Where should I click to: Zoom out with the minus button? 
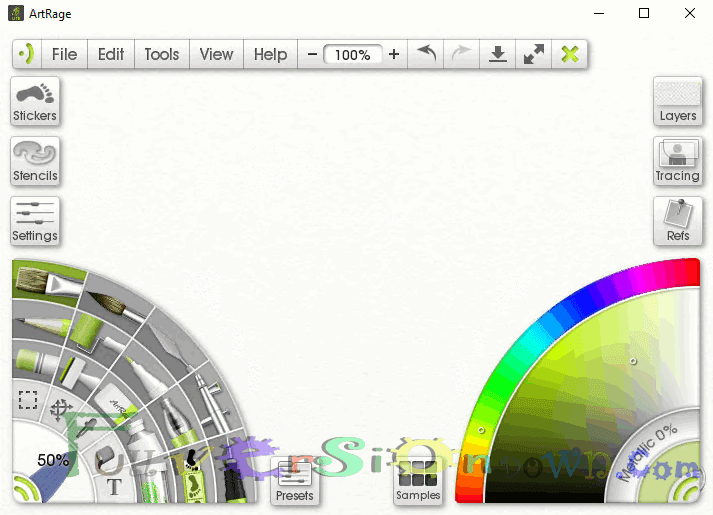point(312,55)
